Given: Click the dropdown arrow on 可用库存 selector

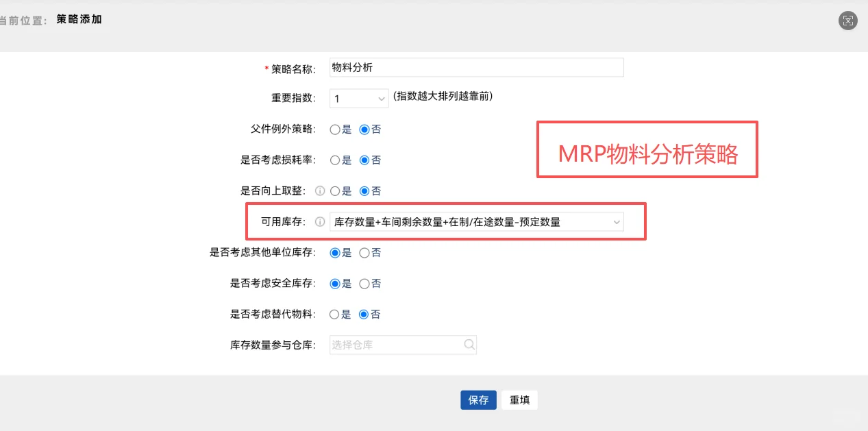Looking at the screenshot, I should [617, 221].
